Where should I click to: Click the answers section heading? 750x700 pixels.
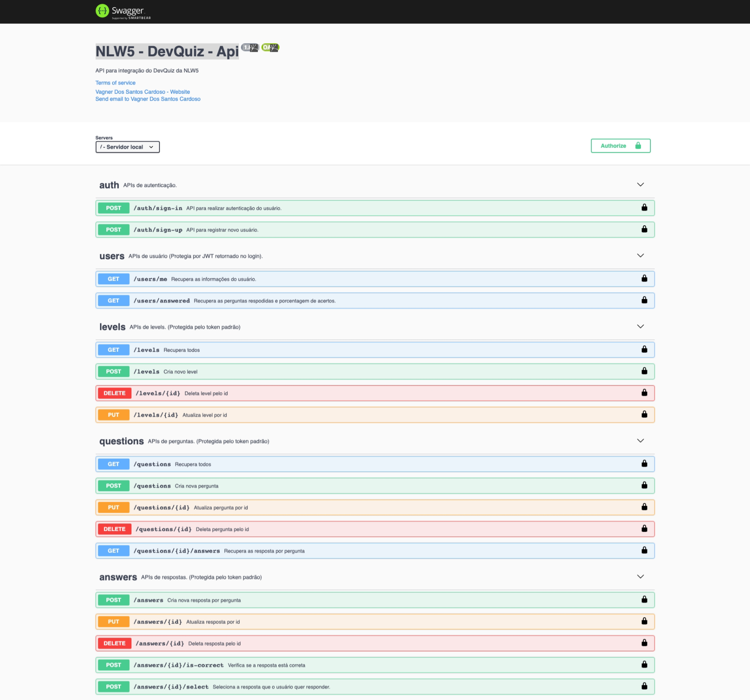coord(118,577)
